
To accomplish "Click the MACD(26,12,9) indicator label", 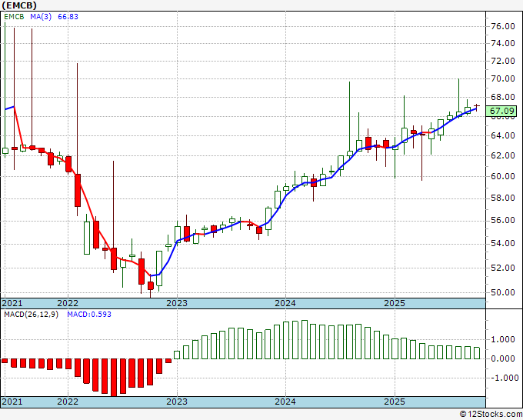I will pos(31,315).
